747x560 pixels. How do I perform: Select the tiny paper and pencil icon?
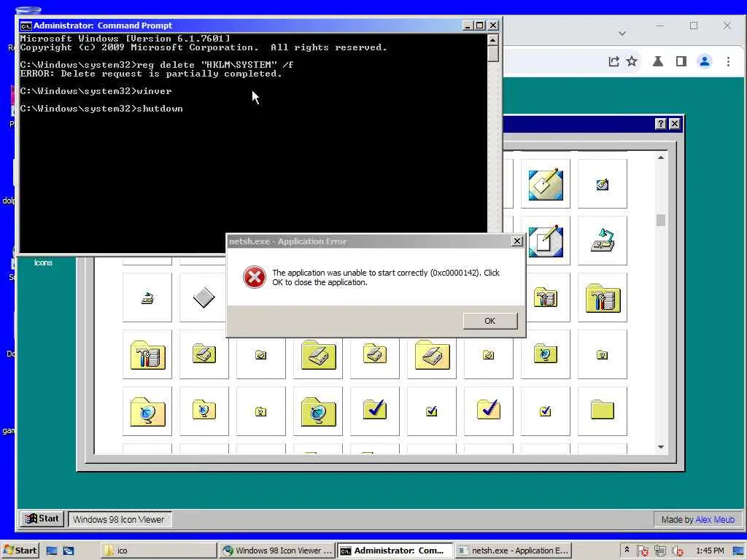pyautogui.click(x=602, y=184)
